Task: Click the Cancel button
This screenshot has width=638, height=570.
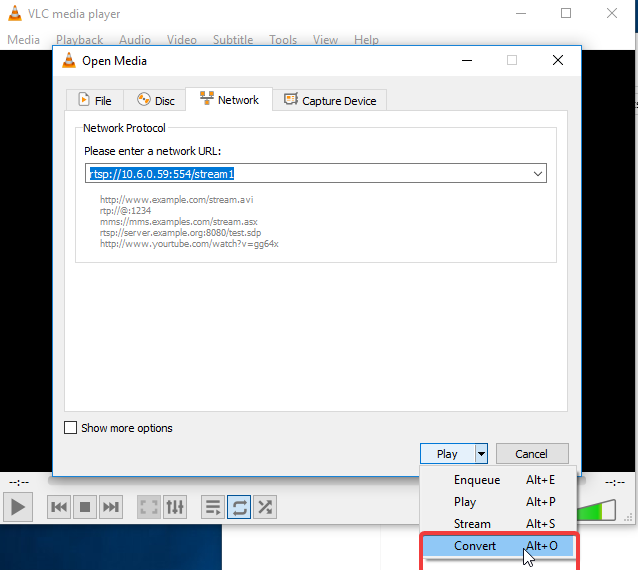Action: [532, 453]
